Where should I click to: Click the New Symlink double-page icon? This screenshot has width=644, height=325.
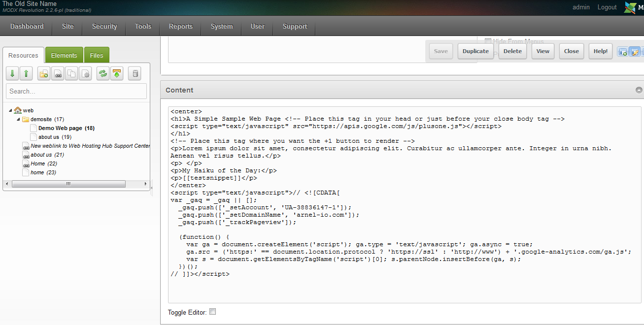click(x=71, y=74)
